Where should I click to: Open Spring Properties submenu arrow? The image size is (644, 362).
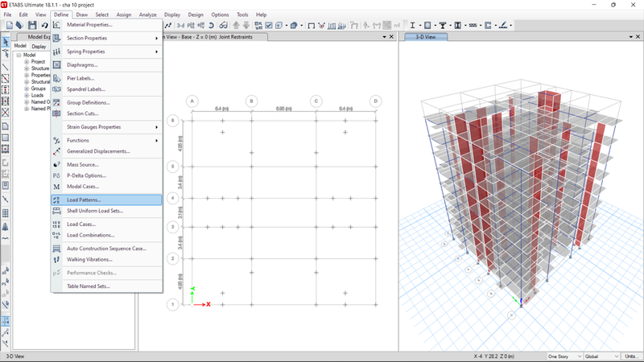coord(156,51)
